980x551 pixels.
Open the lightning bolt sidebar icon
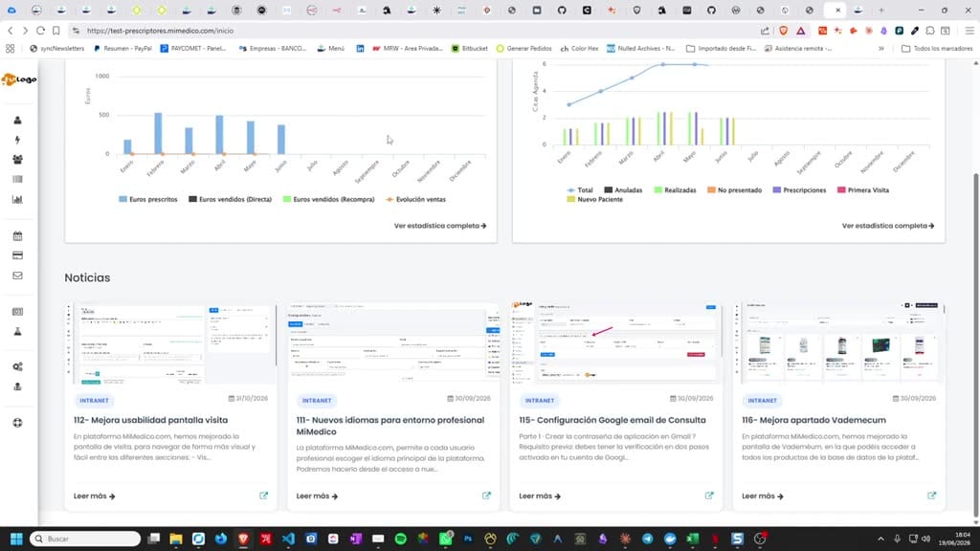coord(17,140)
